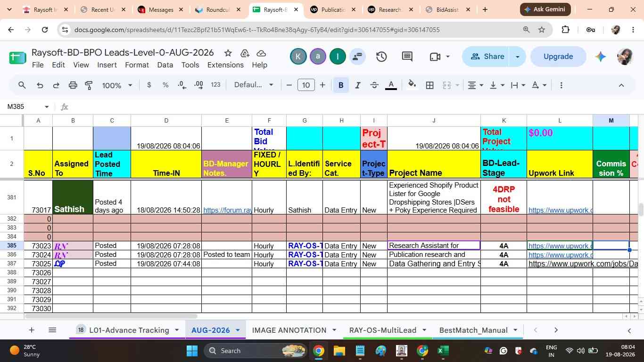This screenshot has height=362, width=644.
Task: Expand the zoom 100% dropdown
Action: coord(117,85)
